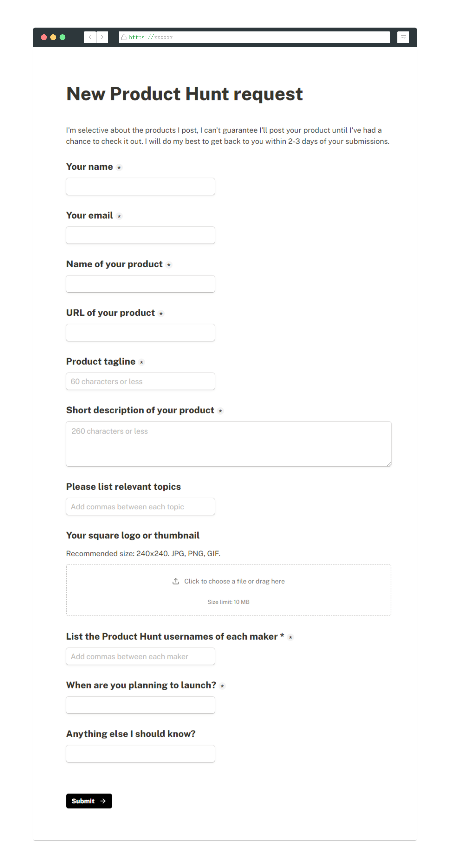Click the yellow window minimize dot
This screenshot has width=450, height=868.
[53, 37]
